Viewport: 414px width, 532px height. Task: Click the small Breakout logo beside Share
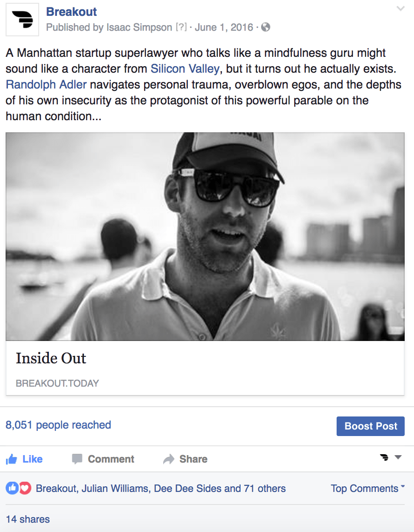point(384,457)
